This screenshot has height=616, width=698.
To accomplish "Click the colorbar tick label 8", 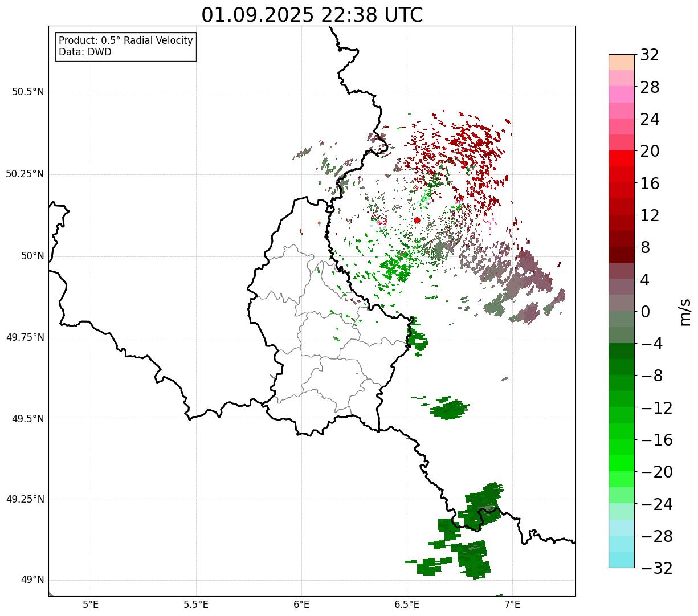I will [645, 248].
